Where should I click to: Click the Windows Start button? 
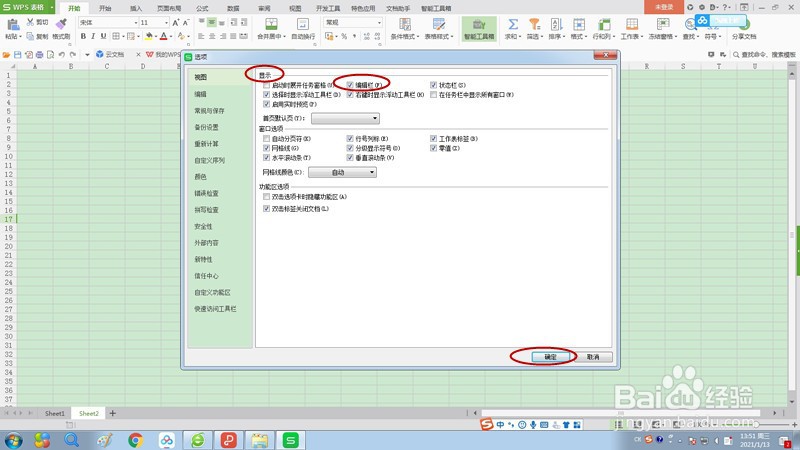pyautogui.click(x=13, y=440)
